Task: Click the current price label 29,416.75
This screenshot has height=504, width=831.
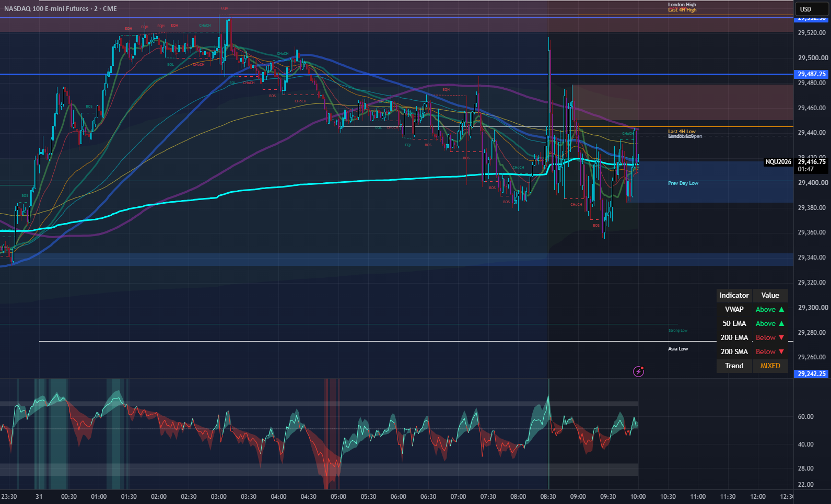Action: point(812,162)
